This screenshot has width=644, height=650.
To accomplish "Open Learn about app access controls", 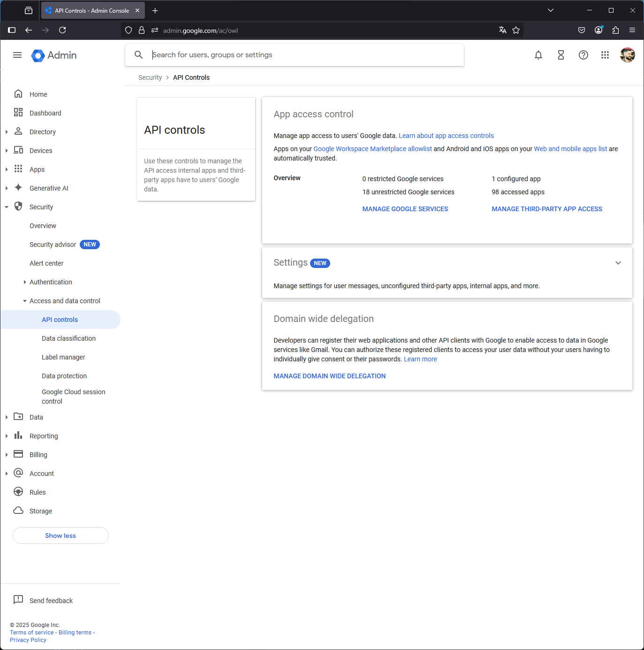I will [x=446, y=136].
